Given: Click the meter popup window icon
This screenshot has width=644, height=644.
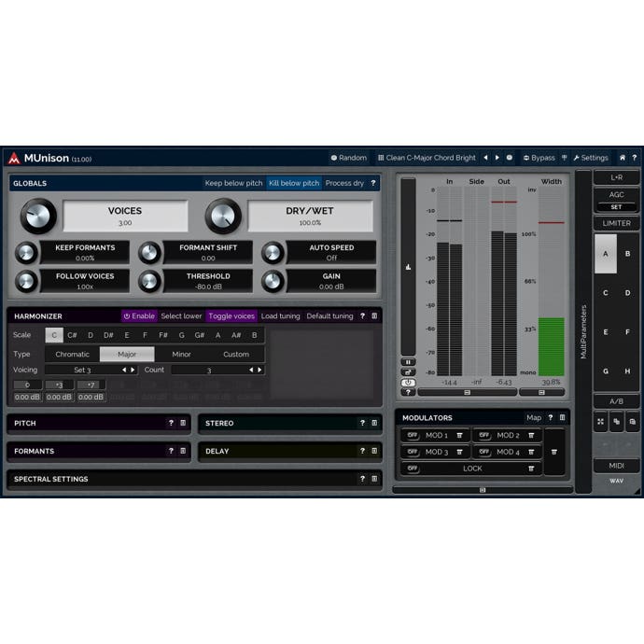Looking at the screenshot, I should tap(408, 372).
